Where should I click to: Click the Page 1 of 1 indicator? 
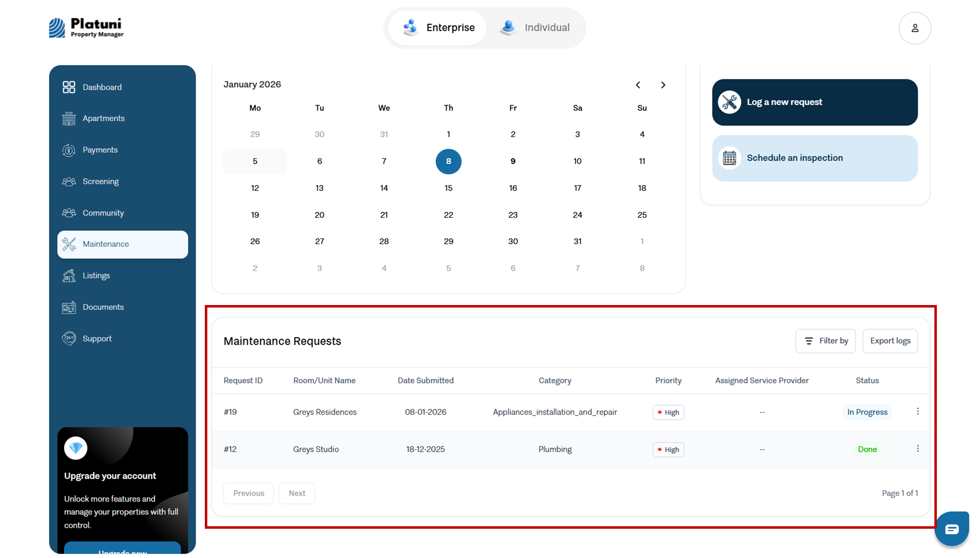[x=900, y=494]
